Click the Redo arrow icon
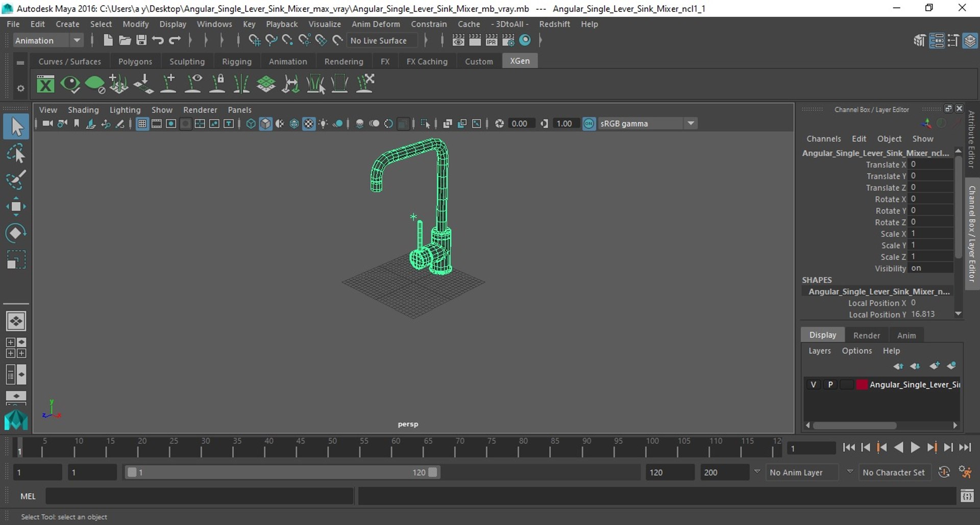This screenshot has width=980, height=525. [x=175, y=40]
